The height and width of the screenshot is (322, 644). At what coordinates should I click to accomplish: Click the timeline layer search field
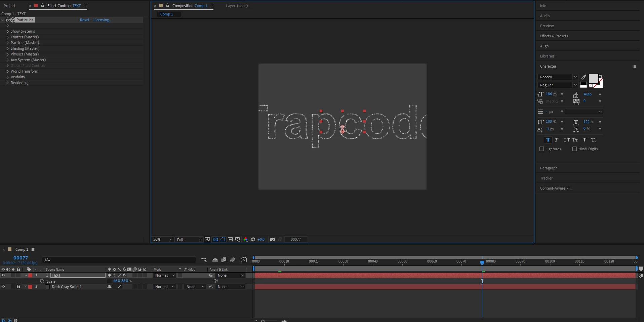coord(119,260)
